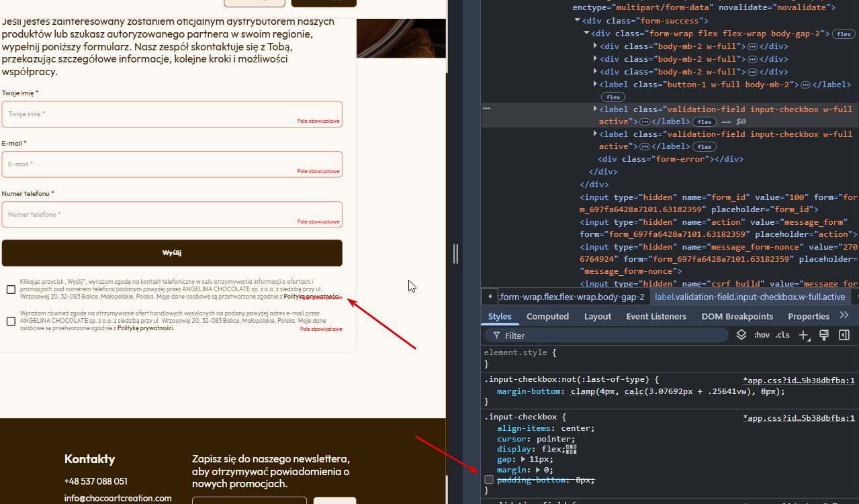The width and height of the screenshot is (859, 504).
Task: Click info@chocoartcreation.com email link
Action: (x=118, y=498)
